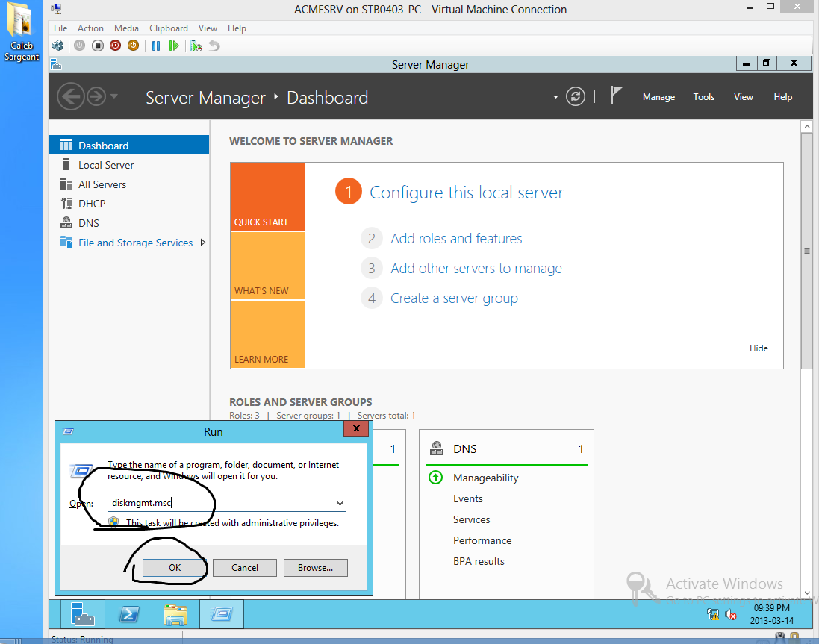Image resolution: width=819 pixels, height=644 pixels.
Task: Open Server Manager's Help menu
Action: (x=783, y=97)
